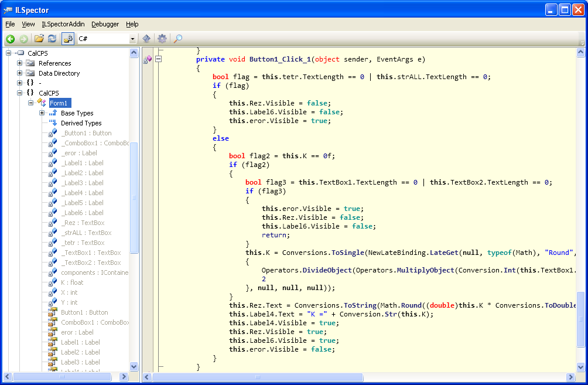
Task: Select _tetr : TextBox field
Action: click(83, 243)
